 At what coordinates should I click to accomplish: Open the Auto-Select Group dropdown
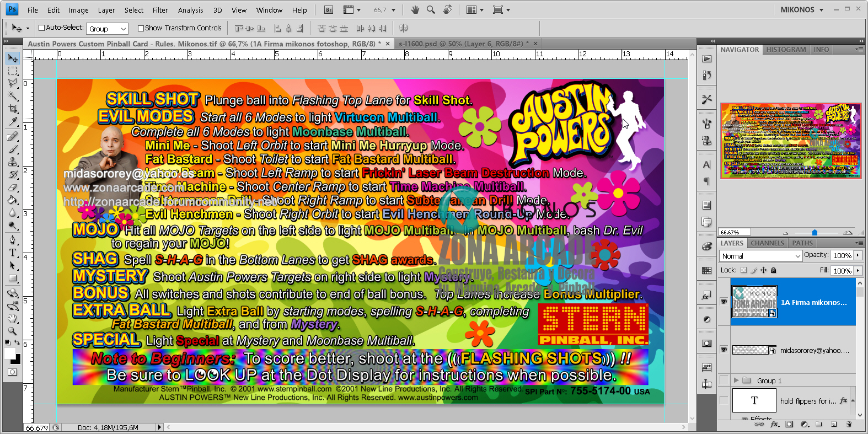(x=108, y=29)
